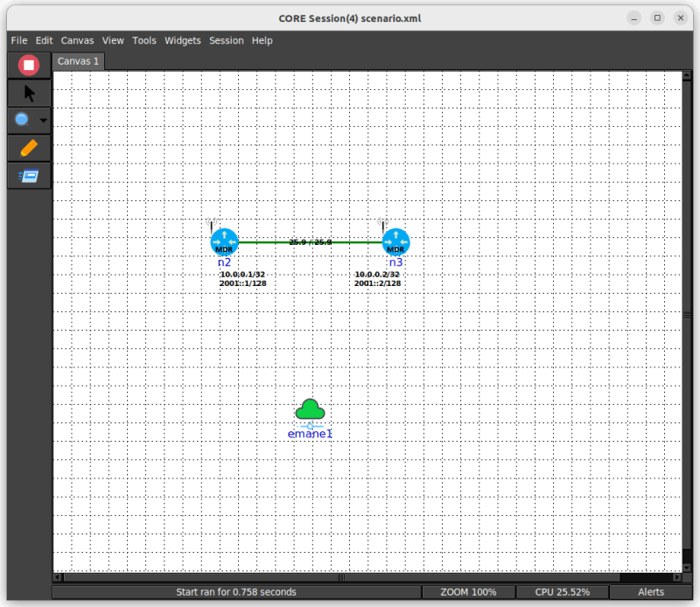Viewport: 700px width, 607px height.
Task: Click the antenna icon above n2
Action: pos(213,225)
